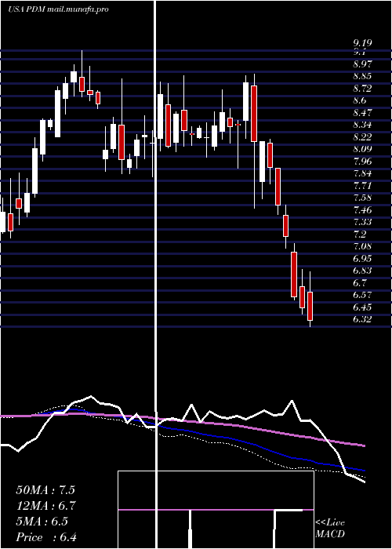Click the 7.58 price level label

(x=362, y=198)
